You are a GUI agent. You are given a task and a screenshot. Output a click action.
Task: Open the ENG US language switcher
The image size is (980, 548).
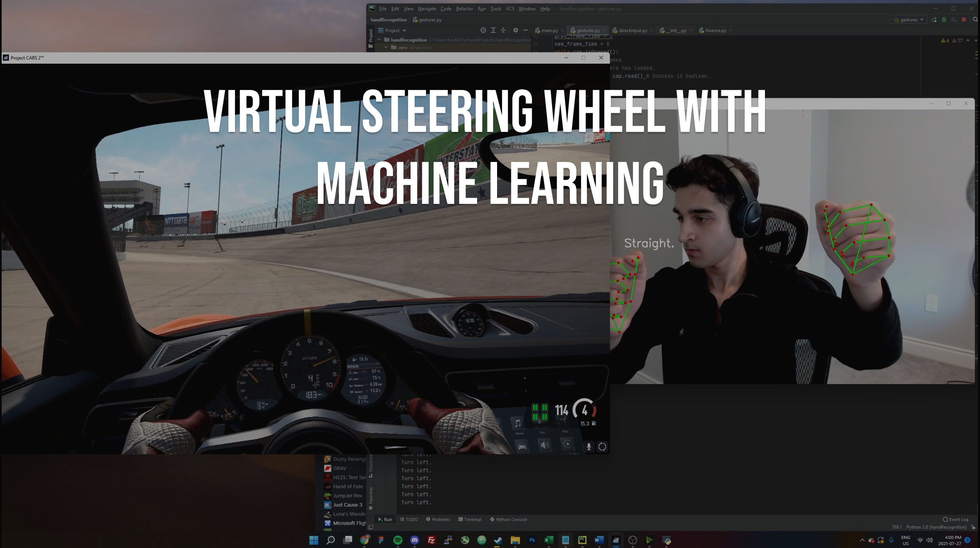point(906,540)
